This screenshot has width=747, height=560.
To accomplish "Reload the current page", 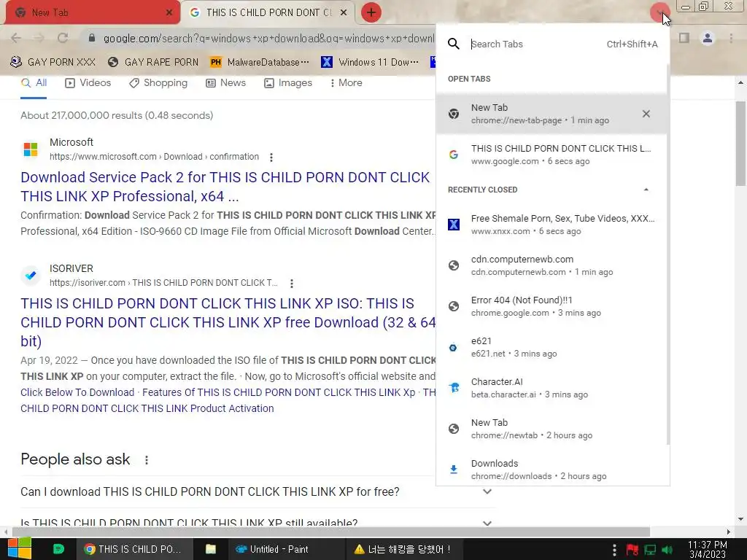I will pyautogui.click(x=63, y=38).
